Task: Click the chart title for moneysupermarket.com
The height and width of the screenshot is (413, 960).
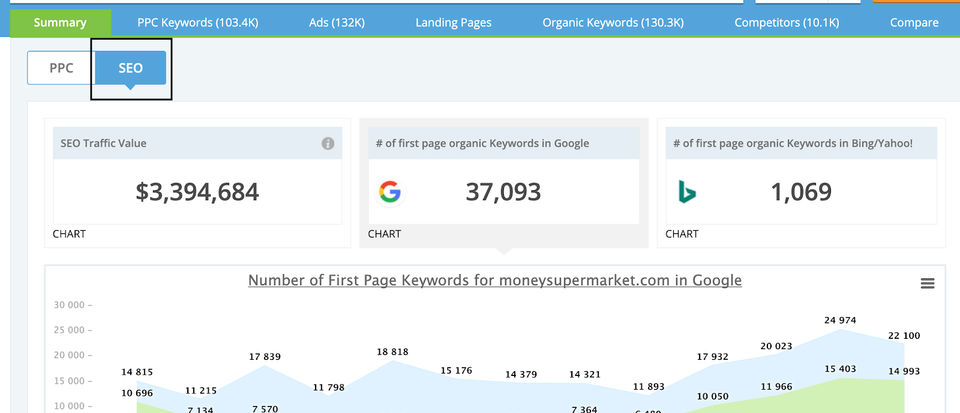Action: tap(495, 280)
